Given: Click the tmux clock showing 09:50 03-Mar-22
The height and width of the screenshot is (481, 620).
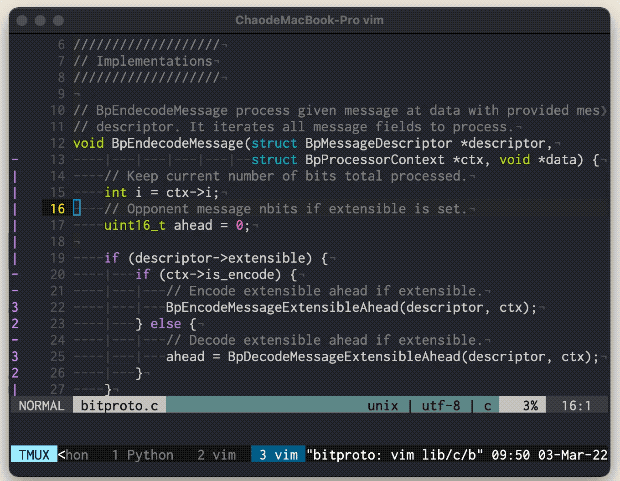Looking at the screenshot, I should click(x=548, y=455).
